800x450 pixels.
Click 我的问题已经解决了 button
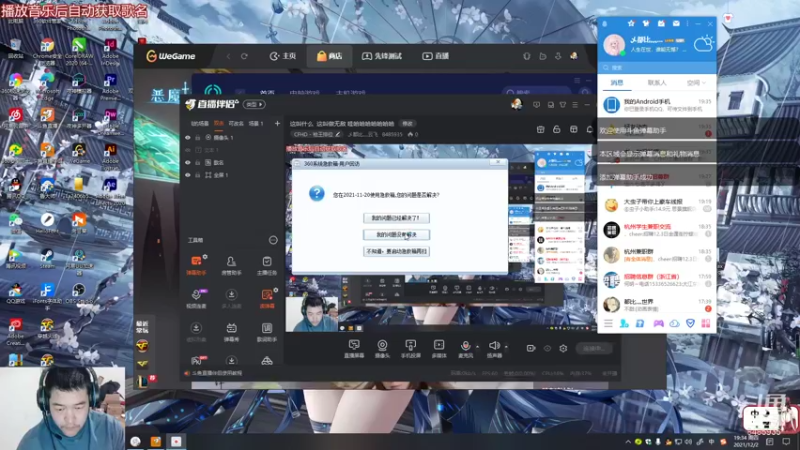396,218
